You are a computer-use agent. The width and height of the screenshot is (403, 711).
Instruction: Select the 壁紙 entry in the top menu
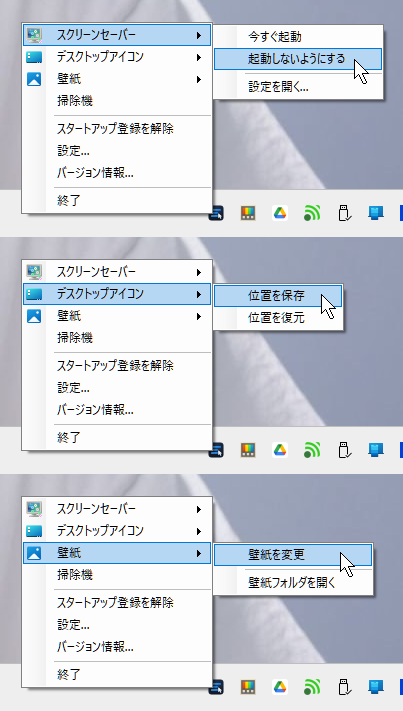117,79
